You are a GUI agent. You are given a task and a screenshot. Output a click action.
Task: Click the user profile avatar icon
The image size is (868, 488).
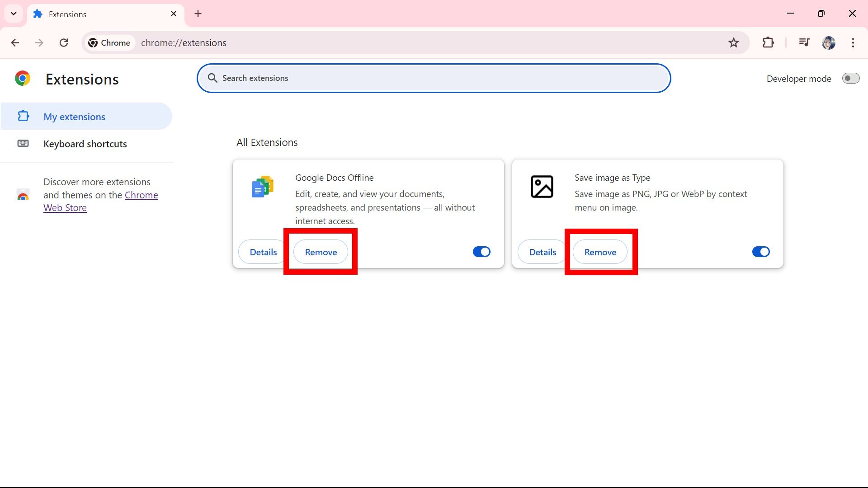(x=830, y=43)
